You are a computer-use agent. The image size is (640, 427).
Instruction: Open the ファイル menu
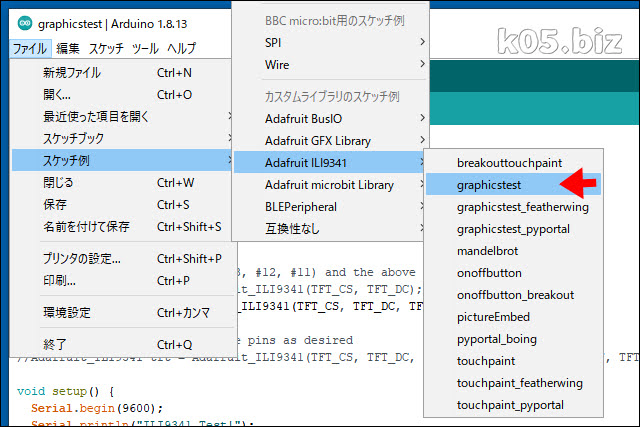pos(30,49)
